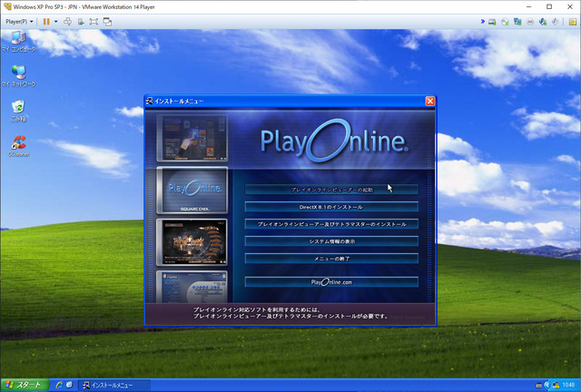Click the USB device icon with green dot
Screen dimensions: 581x392
543,22
